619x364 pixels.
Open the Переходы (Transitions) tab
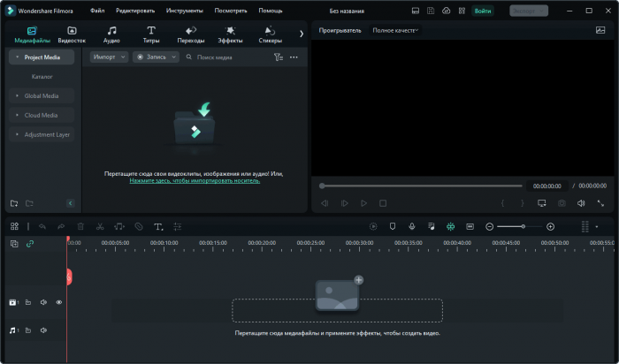[190, 34]
